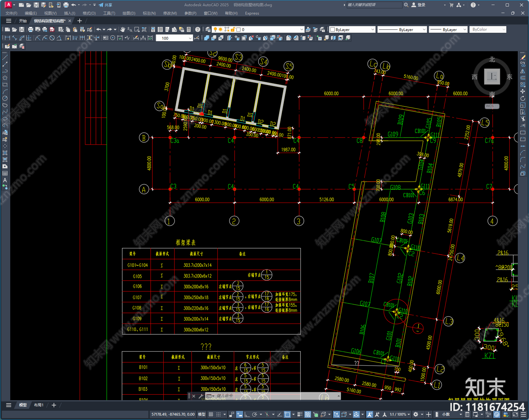Image resolution: width=529 pixels, height=420 pixels.
Task: Toggle snap mode in status bar
Action: coord(219,414)
